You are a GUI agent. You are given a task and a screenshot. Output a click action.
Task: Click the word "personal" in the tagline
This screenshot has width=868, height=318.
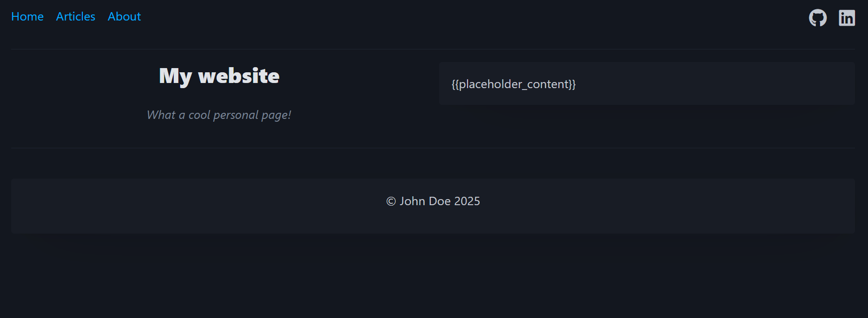[x=236, y=115]
